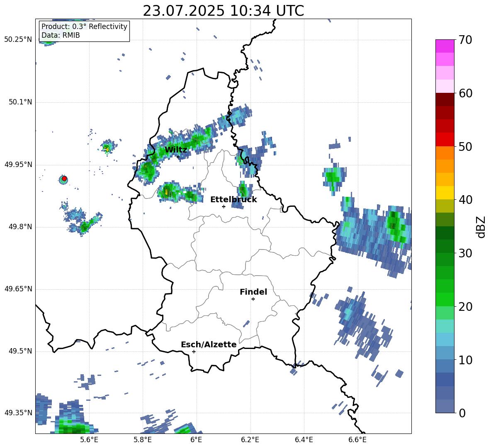Click the cross marker below Esch/Alzette
Screen dimensions: 491x448
pos(194,351)
